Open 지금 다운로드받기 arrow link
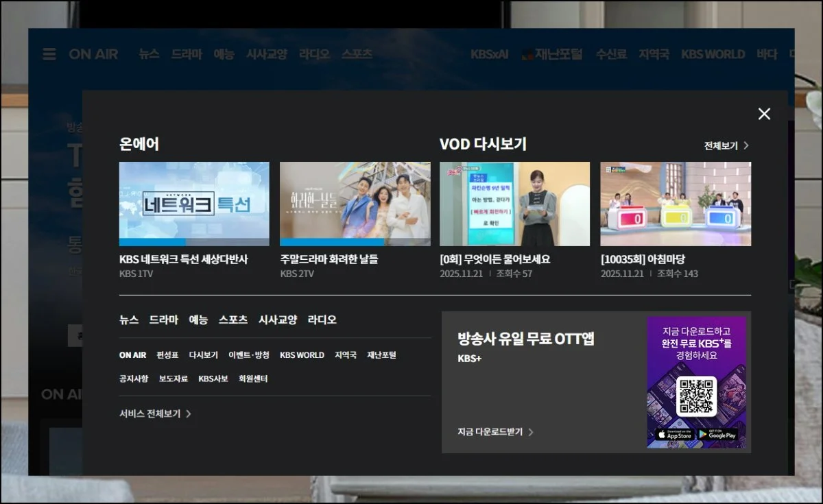This screenshot has height=504, width=823. tap(495, 431)
